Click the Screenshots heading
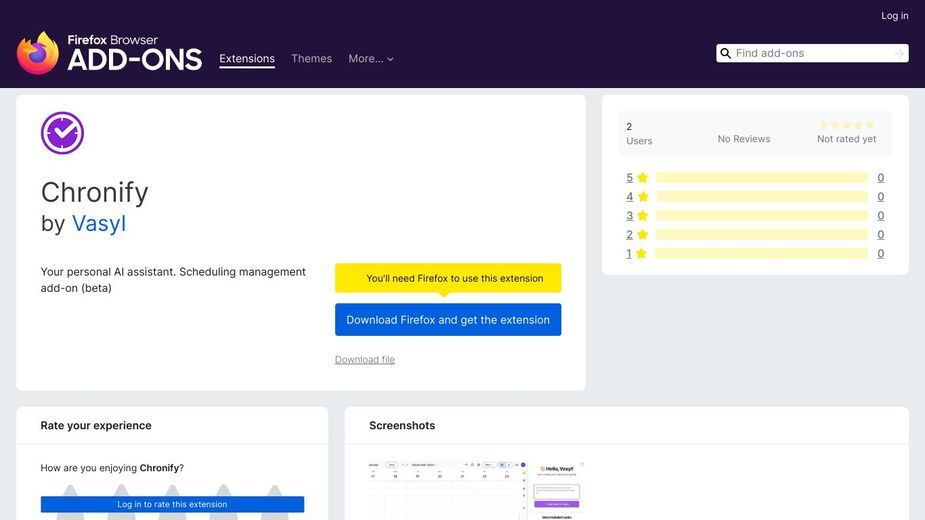 [402, 426]
